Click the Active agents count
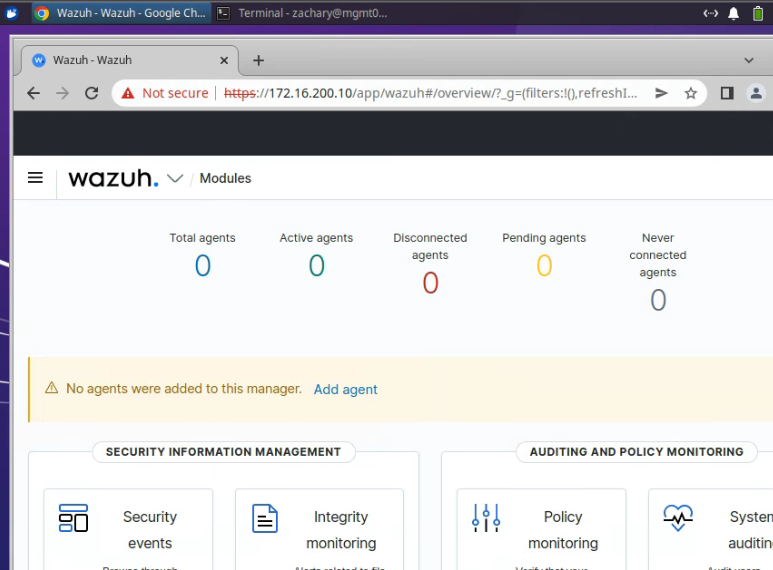773x570 pixels. (x=316, y=265)
